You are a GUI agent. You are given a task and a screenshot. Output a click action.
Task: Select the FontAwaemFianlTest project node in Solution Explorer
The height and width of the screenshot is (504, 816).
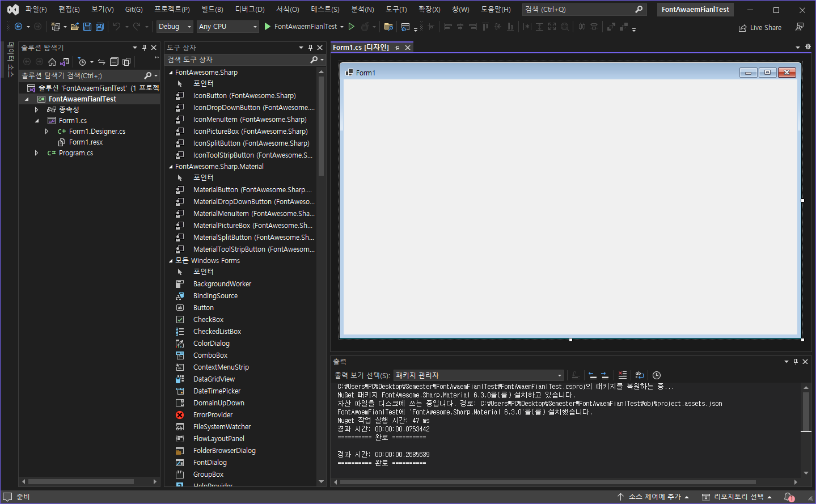[82, 99]
